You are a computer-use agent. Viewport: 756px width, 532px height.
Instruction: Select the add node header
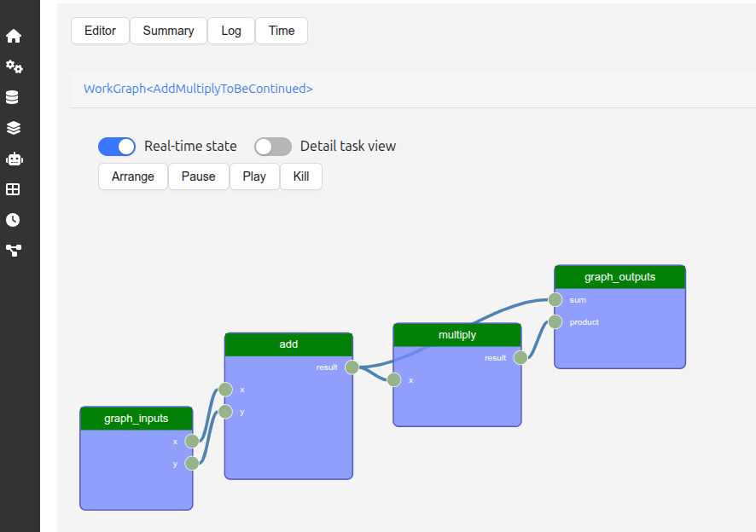tap(288, 344)
